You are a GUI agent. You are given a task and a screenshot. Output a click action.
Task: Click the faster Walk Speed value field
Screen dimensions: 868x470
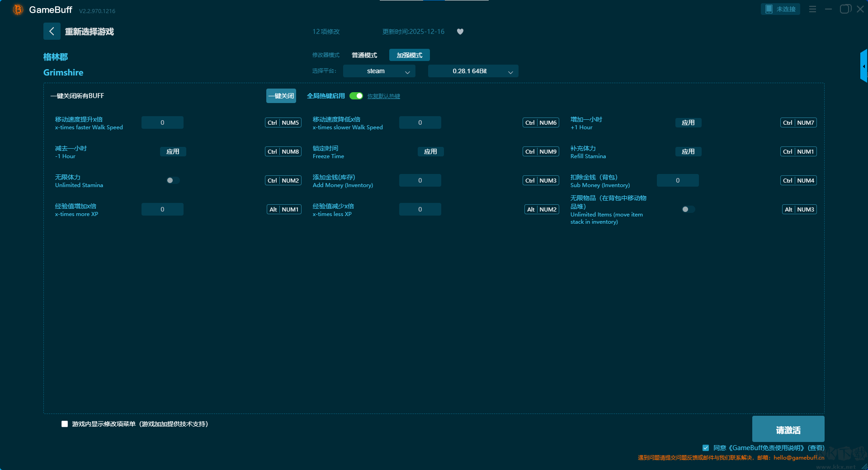pos(162,122)
